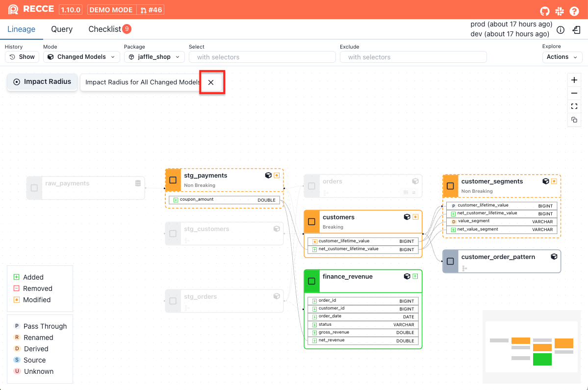This screenshot has height=390, width=588.
Task: Fit the lineage graph to view
Action: click(574, 106)
